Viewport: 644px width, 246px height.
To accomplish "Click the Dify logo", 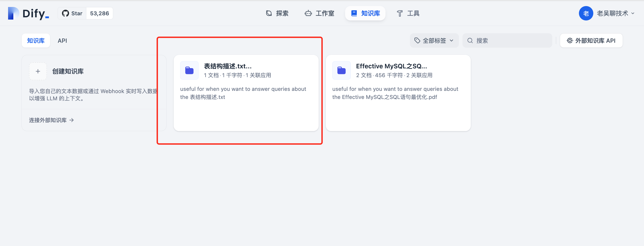I will point(28,13).
